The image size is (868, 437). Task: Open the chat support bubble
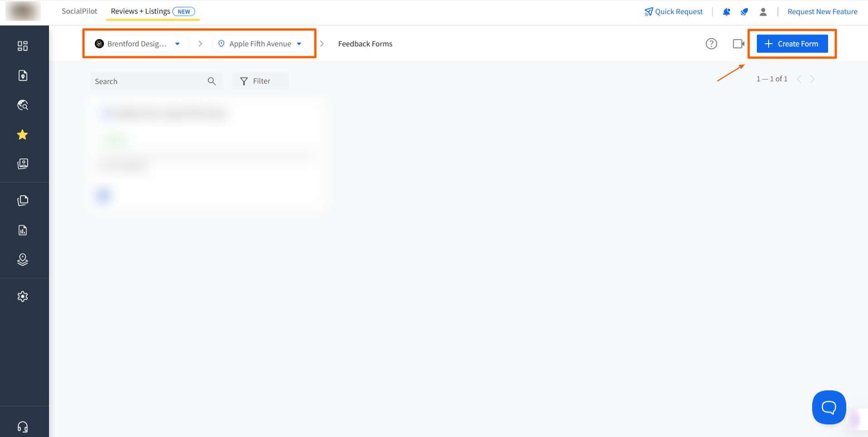click(x=829, y=407)
